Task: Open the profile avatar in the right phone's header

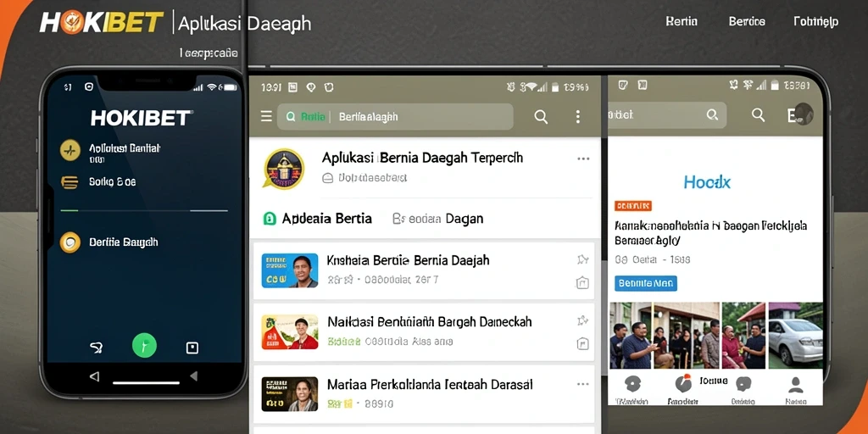Action: point(804,114)
